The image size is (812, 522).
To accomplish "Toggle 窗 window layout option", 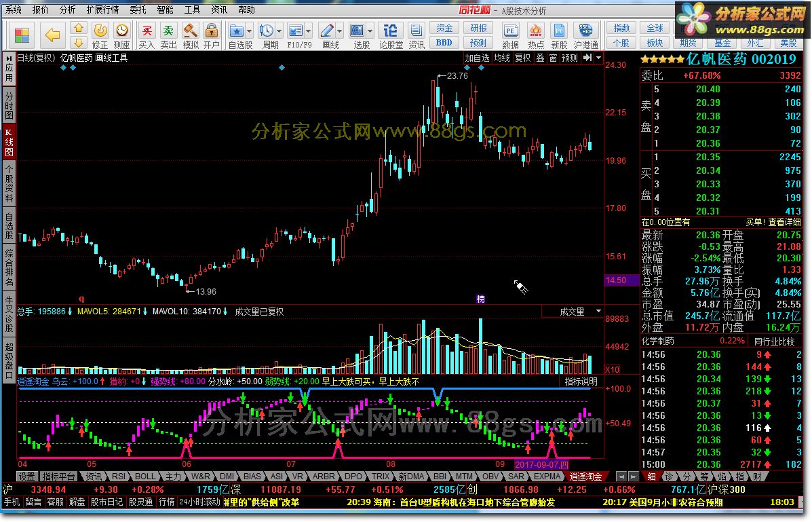I will click(x=553, y=58).
